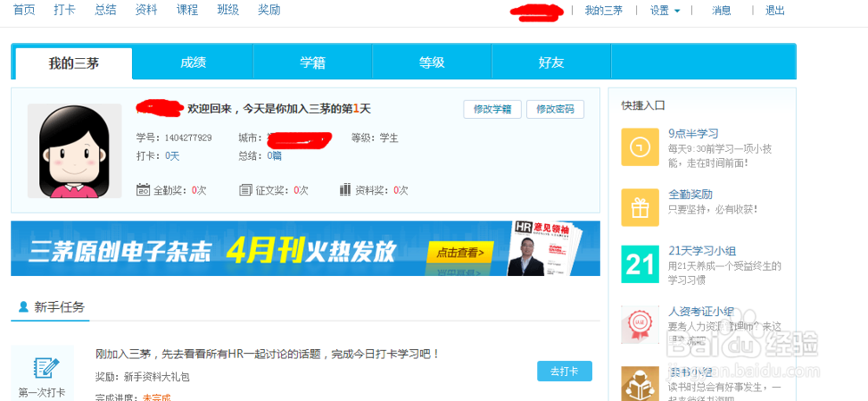
Task: Click the 全勤奖 calendar icon
Action: [x=143, y=190]
